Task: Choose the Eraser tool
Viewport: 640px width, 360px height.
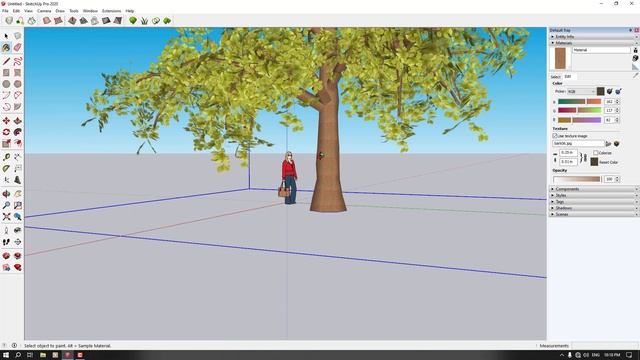Action: (18, 48)
